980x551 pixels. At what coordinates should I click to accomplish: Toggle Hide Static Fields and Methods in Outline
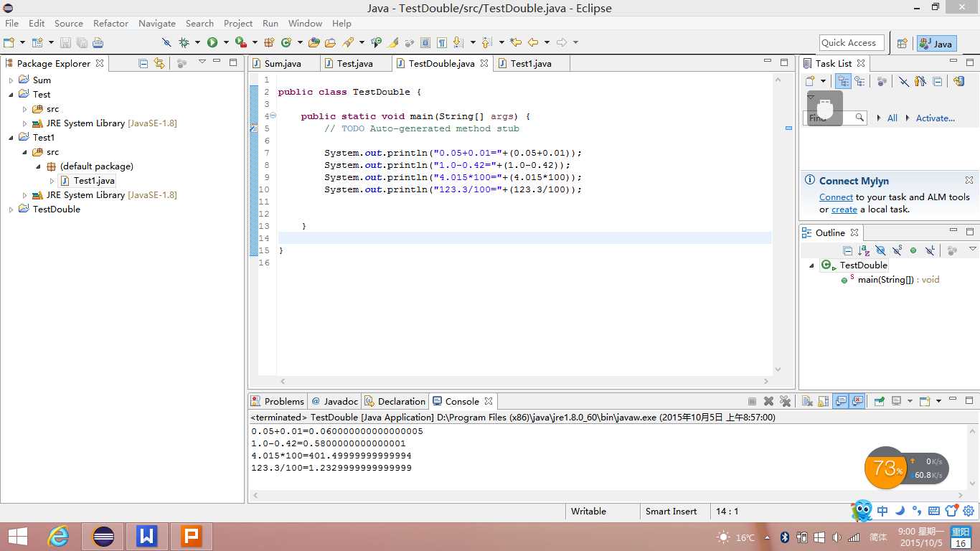tap(897, 250)
